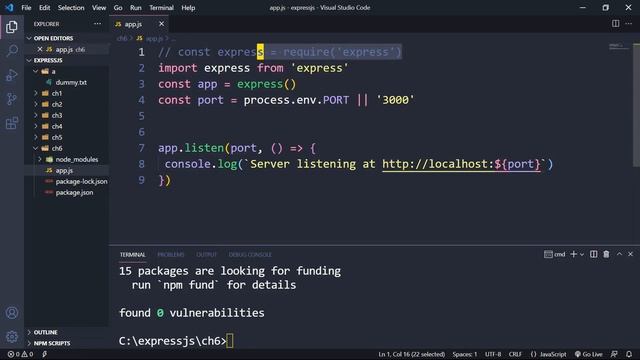The height and width of the screenshot is (360, 640).
Task: Collapse the ch6 folder
Action: click(x=36, y=148)
